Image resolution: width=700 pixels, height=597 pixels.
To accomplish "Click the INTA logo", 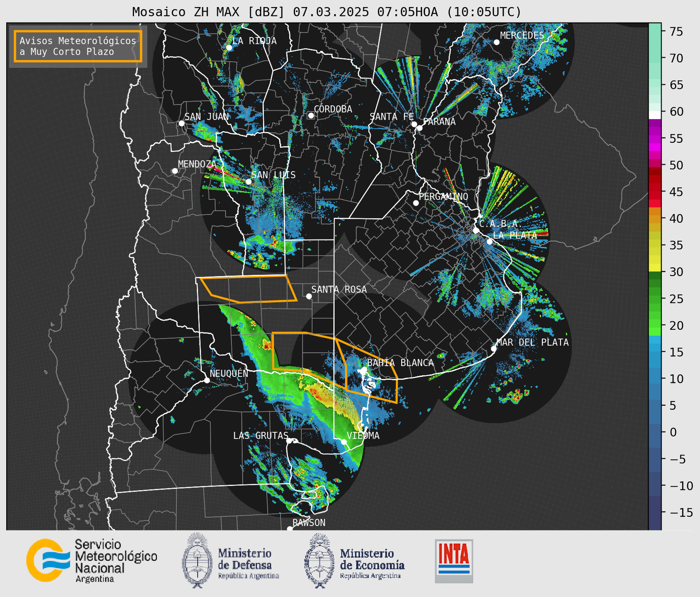I will click(454, 561).
